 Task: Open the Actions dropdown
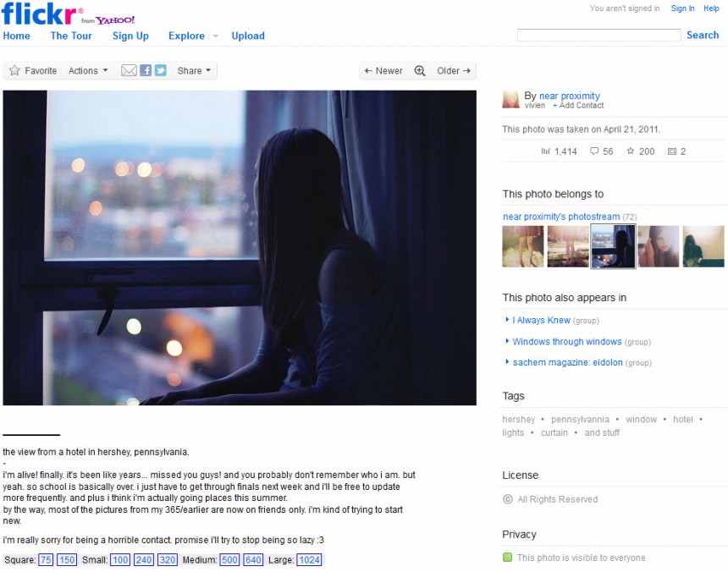86,70
